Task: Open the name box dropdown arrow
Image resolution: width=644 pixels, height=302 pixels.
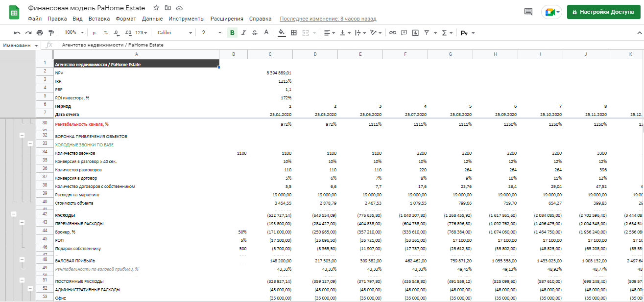Action: (x=37, y=46)
